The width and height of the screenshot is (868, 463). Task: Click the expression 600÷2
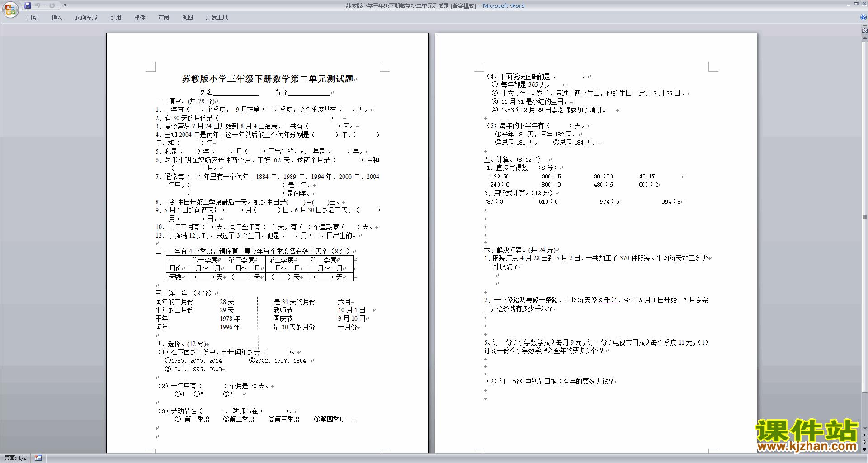tap(649, 185)
